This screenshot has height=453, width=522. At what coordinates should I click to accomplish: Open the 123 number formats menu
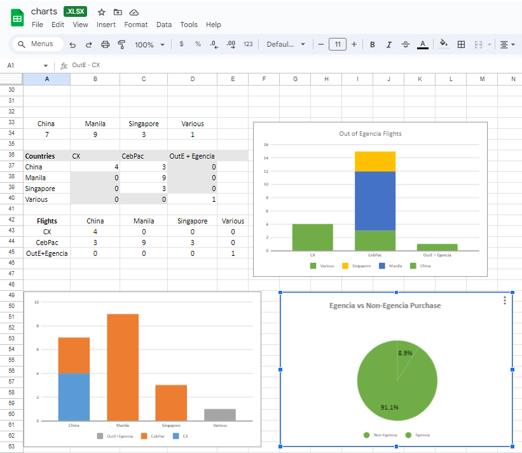pyautogui.click(x=248, y=44)
